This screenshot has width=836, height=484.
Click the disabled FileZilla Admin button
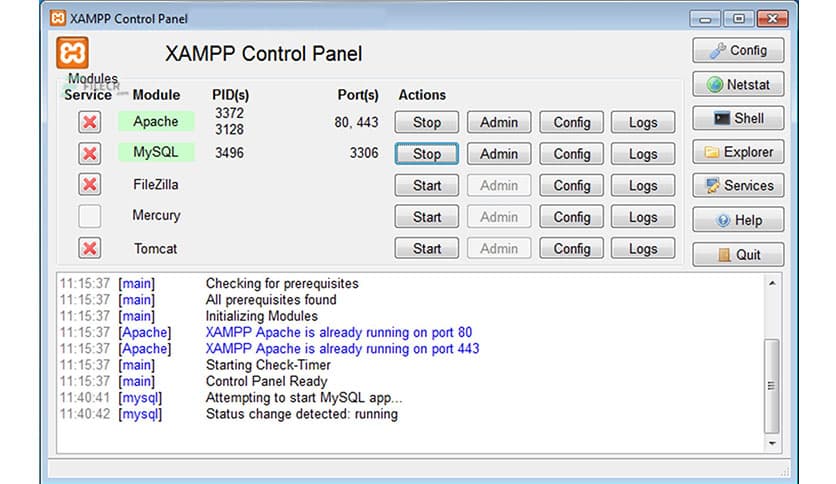click(x=499, y=185)
